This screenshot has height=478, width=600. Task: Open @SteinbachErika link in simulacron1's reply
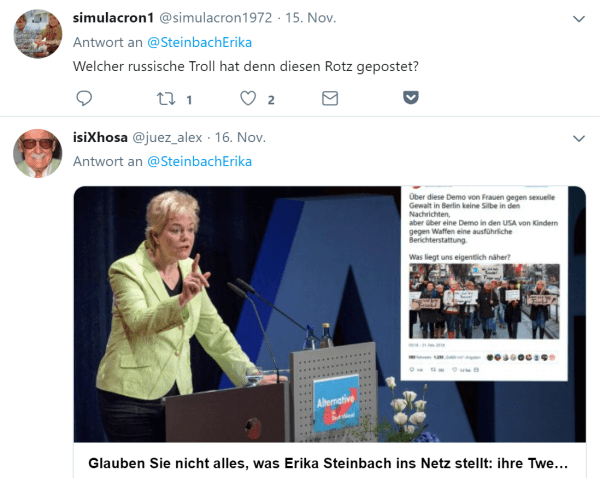199,42
